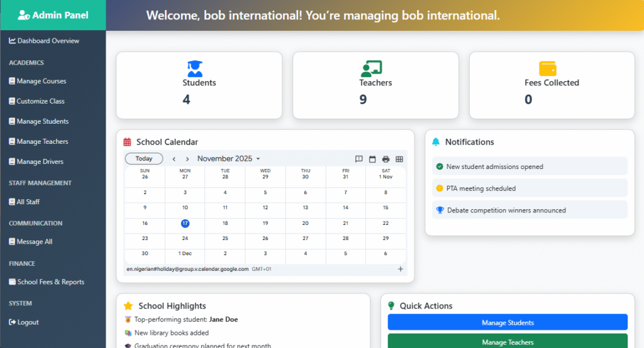Viewport: 644px width, 348px height.
Task: Click the calendar event feedback icon
Action: [359, 159]
